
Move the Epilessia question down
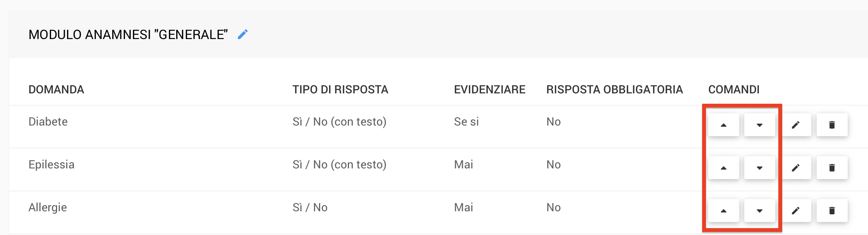[760, 168]
